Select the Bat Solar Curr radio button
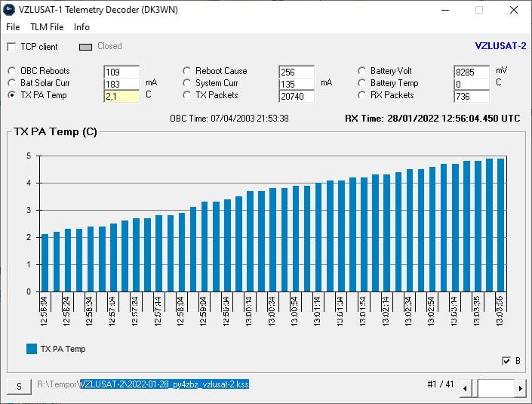 click(x=12, y=83)
